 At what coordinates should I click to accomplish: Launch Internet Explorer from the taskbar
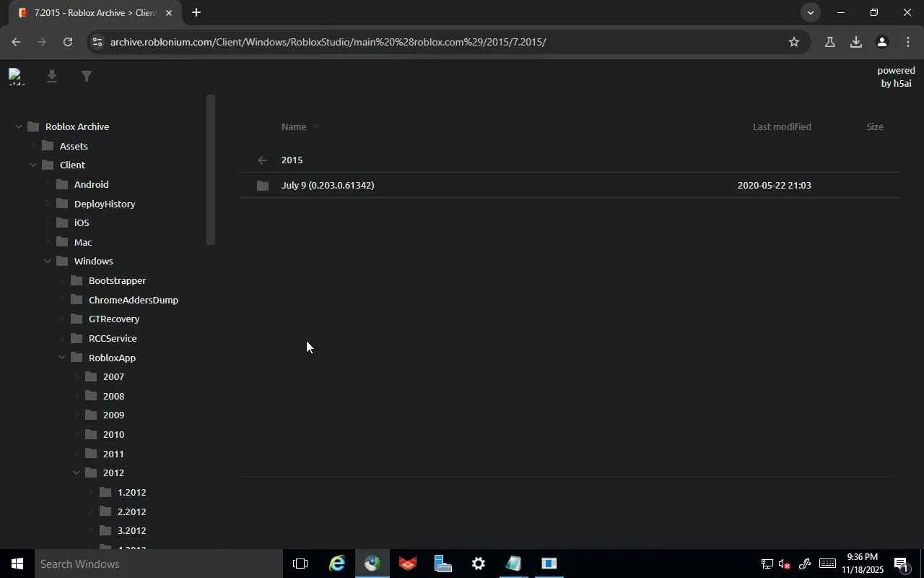point(336,564)
